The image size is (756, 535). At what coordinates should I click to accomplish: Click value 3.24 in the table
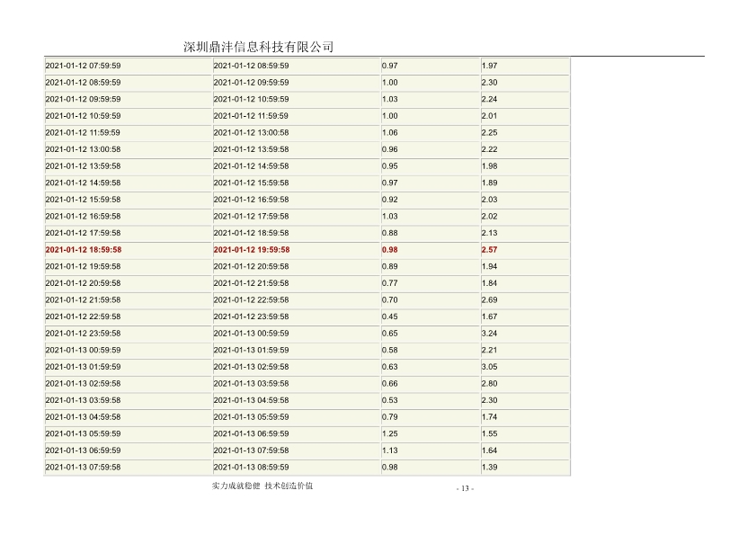coord(489,334)
